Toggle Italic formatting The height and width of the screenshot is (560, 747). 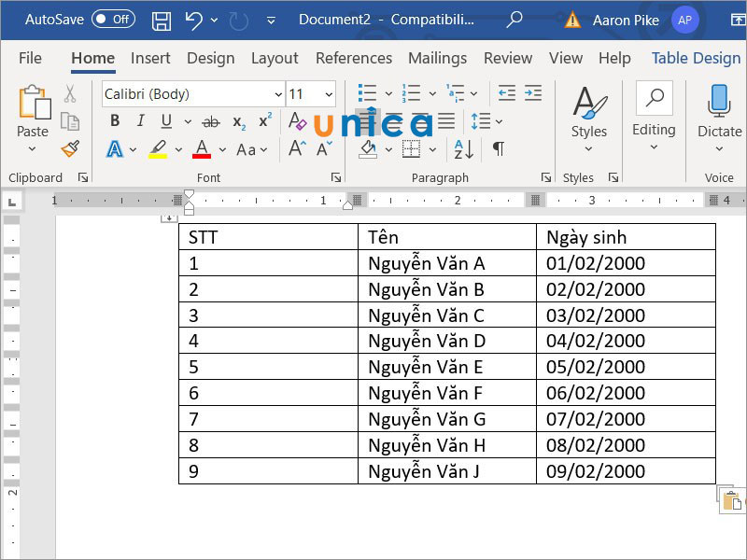point(141,121)
